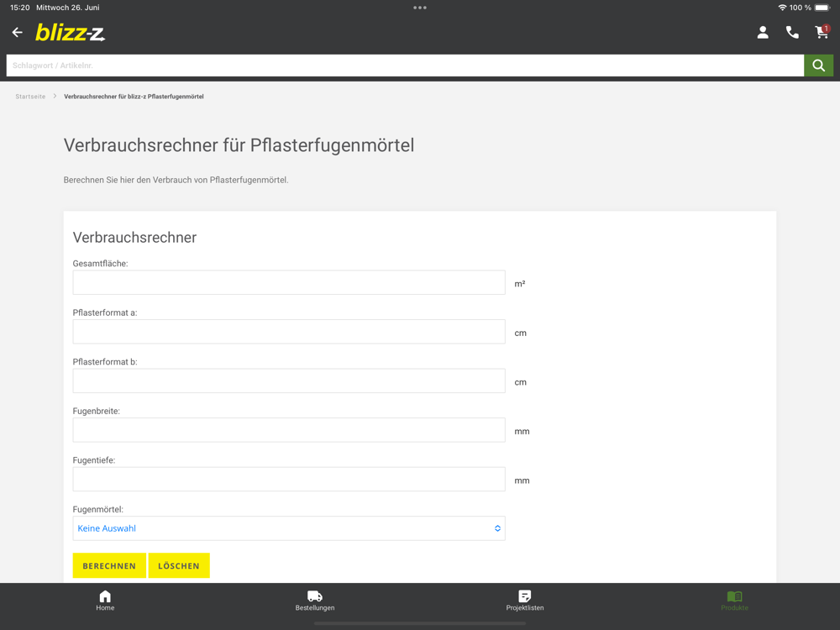Click the Pflasterformat b: label
Screen dimensions: 840x630
[105, 362]
